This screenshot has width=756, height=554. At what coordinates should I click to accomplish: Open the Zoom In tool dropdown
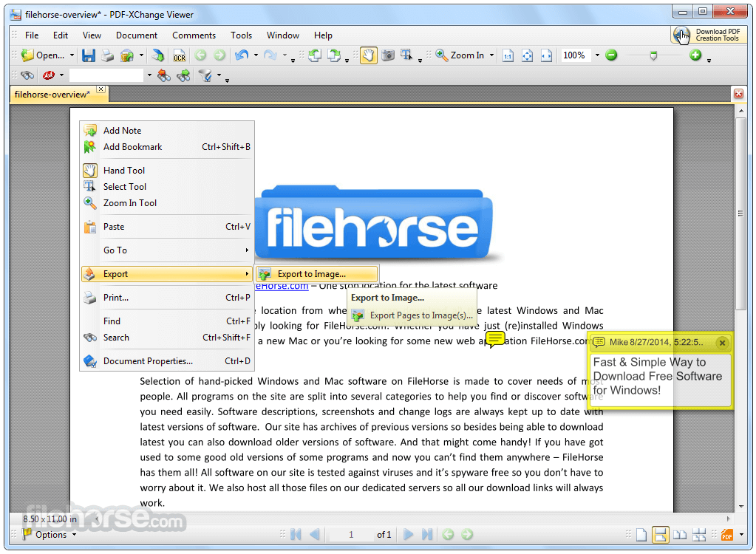tap(491, 55)
